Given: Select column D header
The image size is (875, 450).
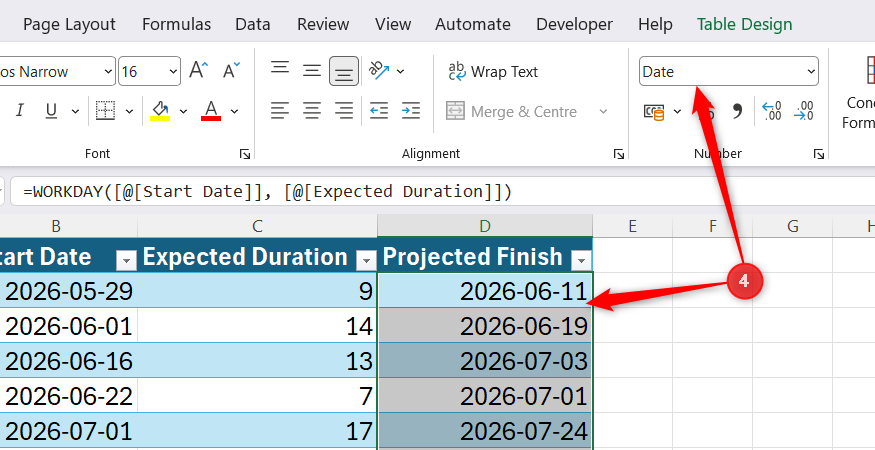Looking at the screenshot, I should (x=485, y=226).
